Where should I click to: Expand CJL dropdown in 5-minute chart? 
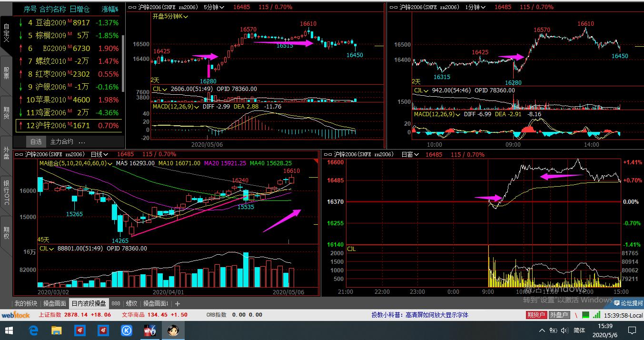pos(160,89)
